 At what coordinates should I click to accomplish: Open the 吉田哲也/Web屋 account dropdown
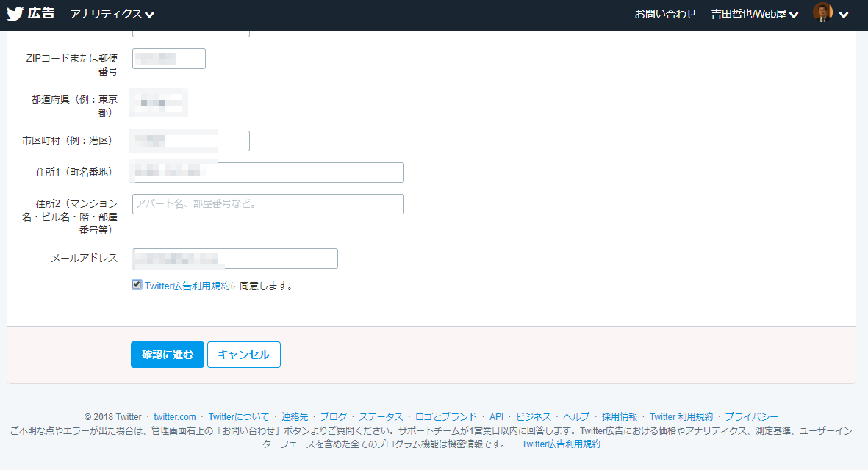click(754, 15)
